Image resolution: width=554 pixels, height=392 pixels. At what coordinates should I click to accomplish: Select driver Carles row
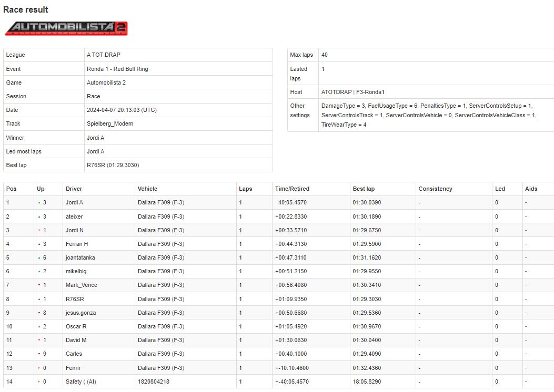tap(278, 354)
